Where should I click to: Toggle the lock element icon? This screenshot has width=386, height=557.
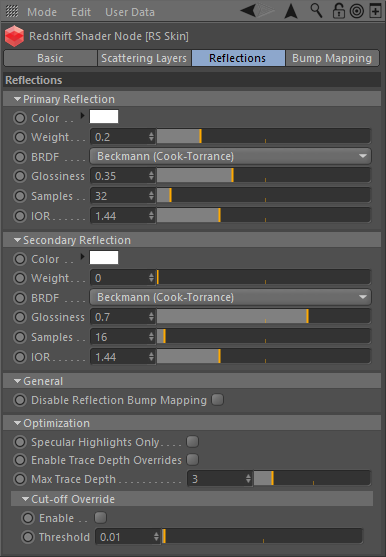[x=338, y=11]
